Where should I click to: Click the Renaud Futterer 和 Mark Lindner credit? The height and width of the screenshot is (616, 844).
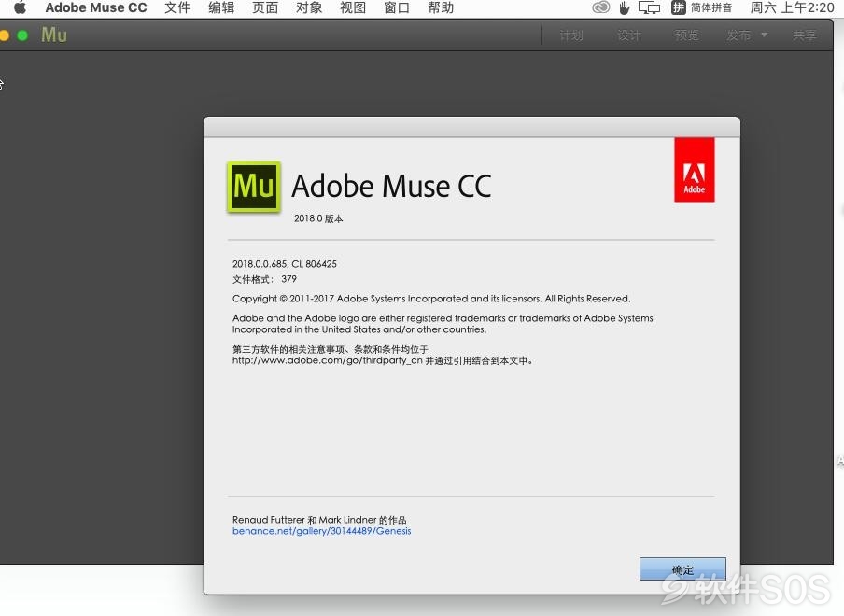[319, 520]
